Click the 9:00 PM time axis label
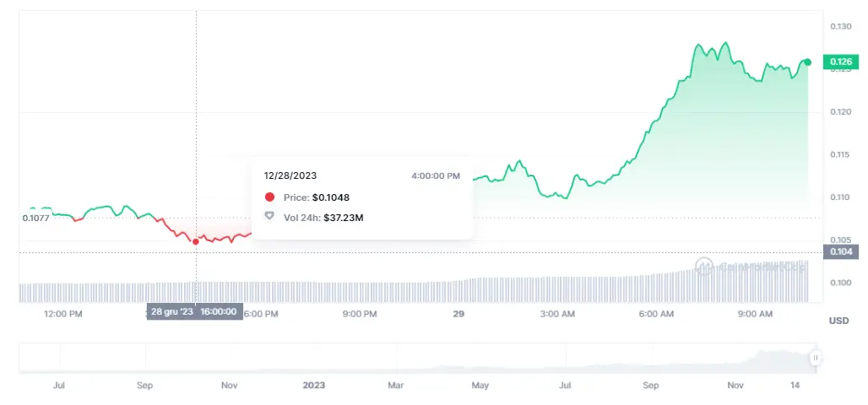This screenshot has width=868, height=405. click(x=359, y=314)
